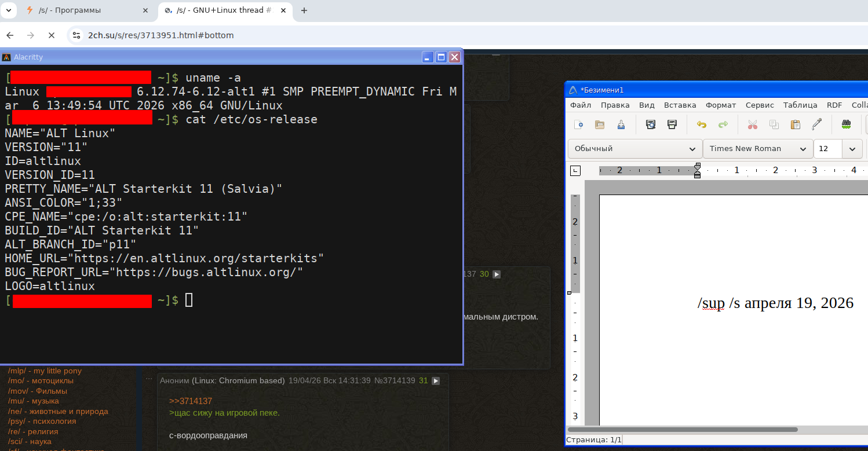Viewport: 868px width, 451px height.
Task: Open the tab search chevron in browser
Action: 8,10
